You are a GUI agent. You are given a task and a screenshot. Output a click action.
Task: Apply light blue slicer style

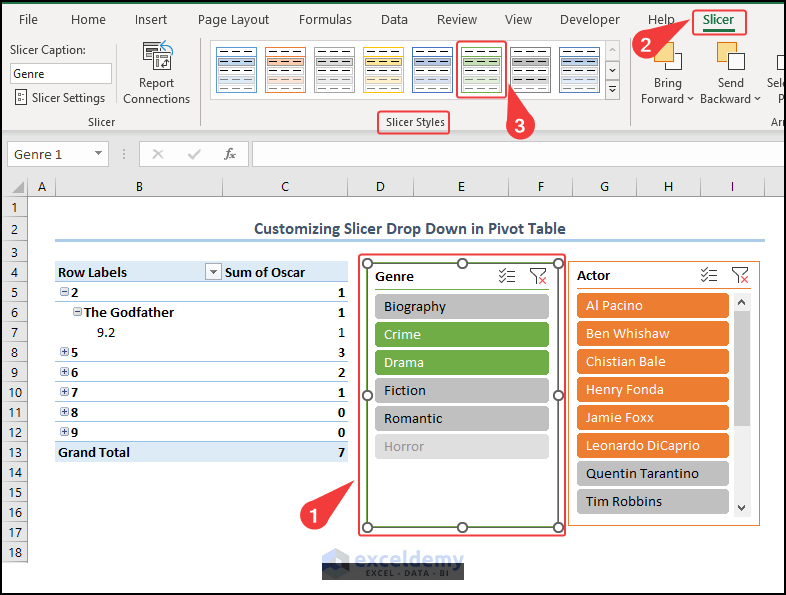coord(236,70)
